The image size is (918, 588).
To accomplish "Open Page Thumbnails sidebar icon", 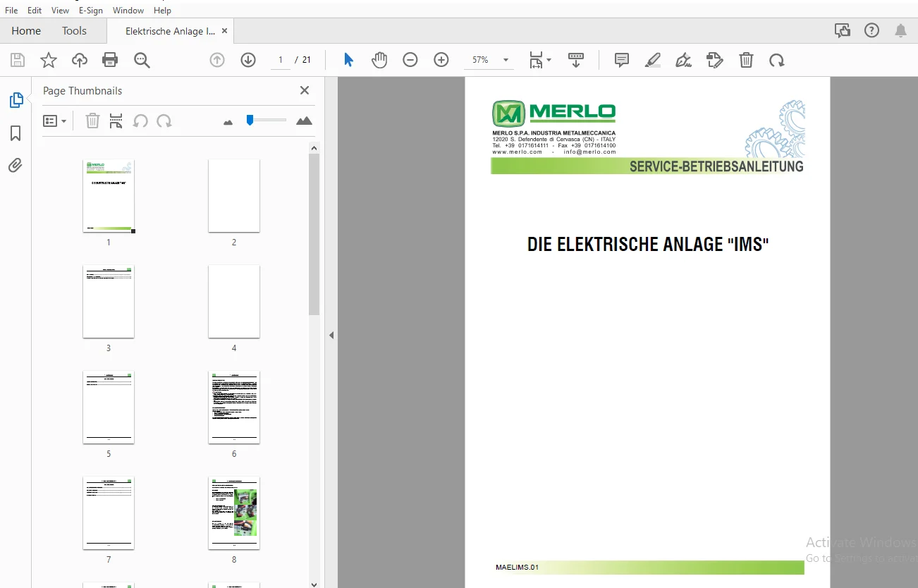I will [x=16, y=100].
